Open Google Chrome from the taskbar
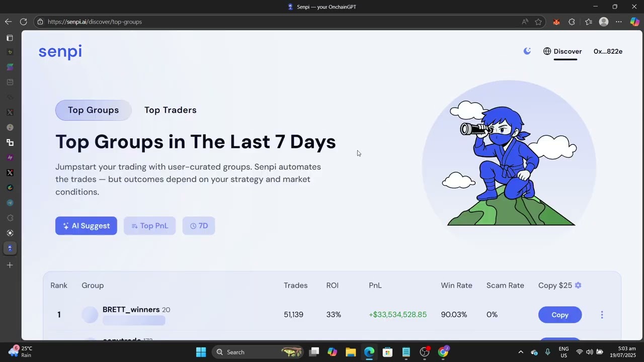This screenshot has height=362, width=644. (443, 352)
